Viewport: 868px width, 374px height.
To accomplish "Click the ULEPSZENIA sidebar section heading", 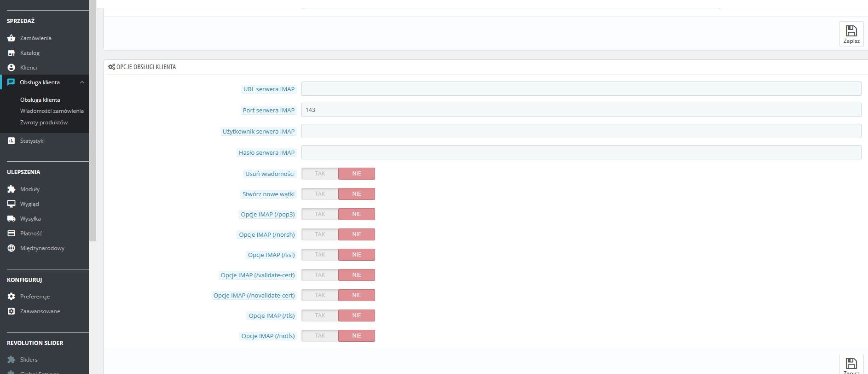I will pos(23,172).
